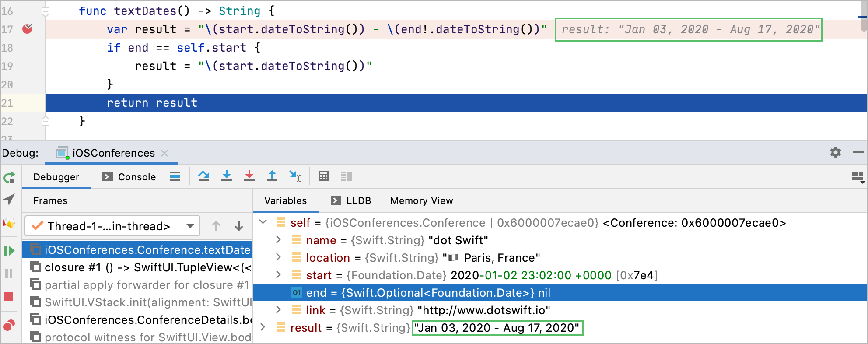The width and height of the screenshot is (868, 344).
Task: Open the LLDB tab
Action: [x=351, y=200]
